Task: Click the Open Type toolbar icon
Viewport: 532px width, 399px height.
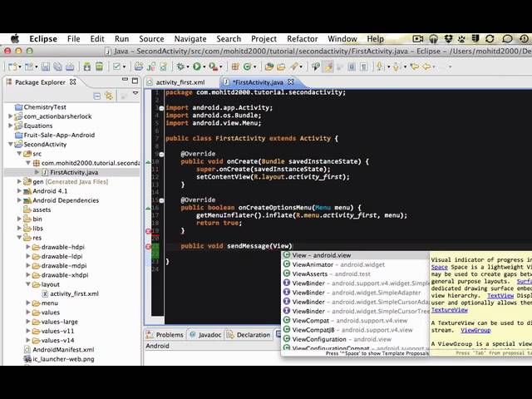Action: pyautogui.click(x=269, y=66)
